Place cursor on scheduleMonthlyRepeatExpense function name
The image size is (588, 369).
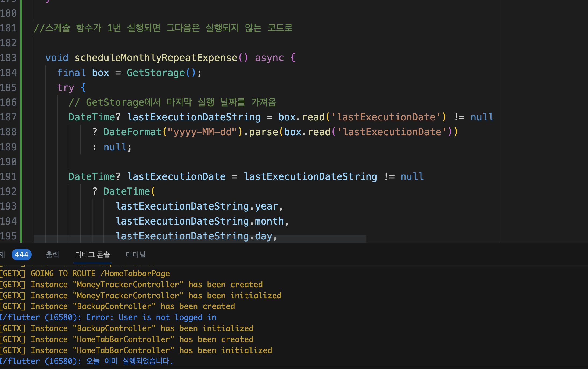pos(156,58)
